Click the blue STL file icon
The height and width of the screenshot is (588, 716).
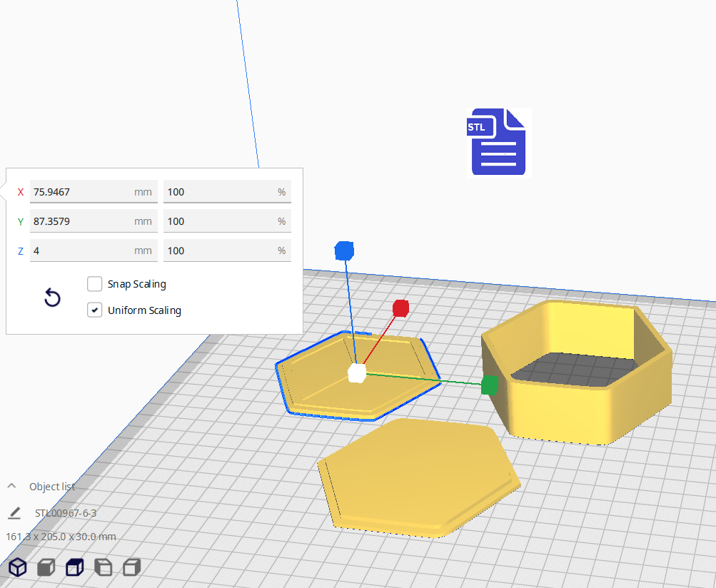pos(499,142)
